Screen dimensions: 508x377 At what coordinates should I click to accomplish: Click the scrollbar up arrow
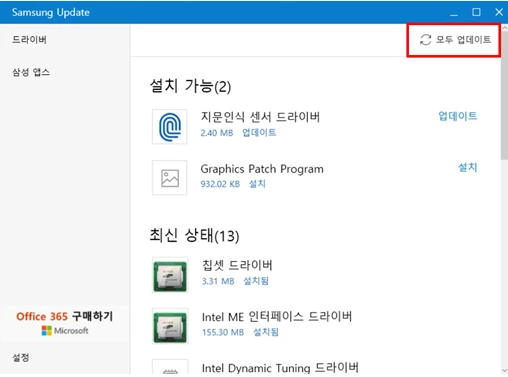coord(504,28)
